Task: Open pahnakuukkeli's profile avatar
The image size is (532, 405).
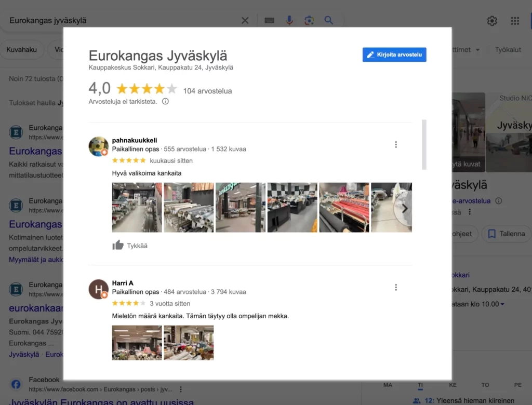Action: [98, 146]
